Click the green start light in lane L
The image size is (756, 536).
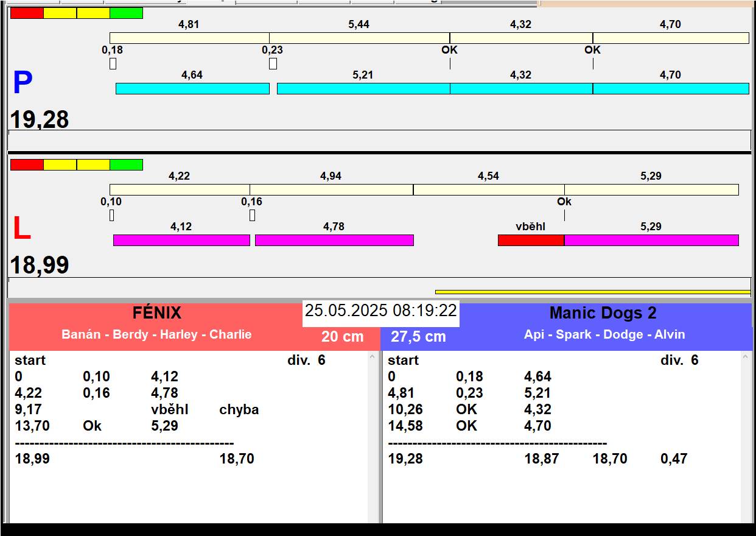[x=127, y=165]
